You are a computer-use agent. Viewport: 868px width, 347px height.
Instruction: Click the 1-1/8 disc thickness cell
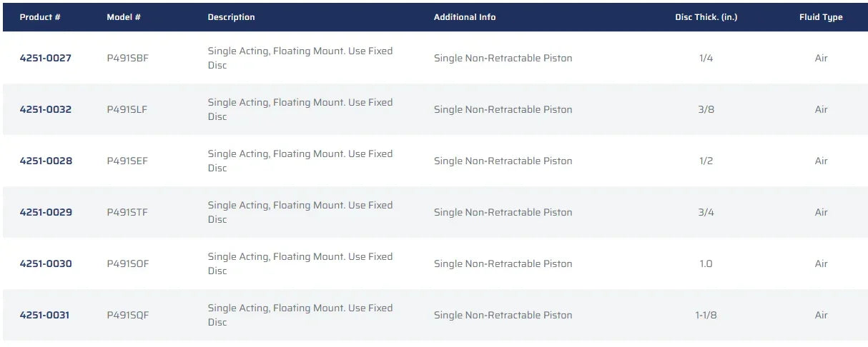[706, 315]
